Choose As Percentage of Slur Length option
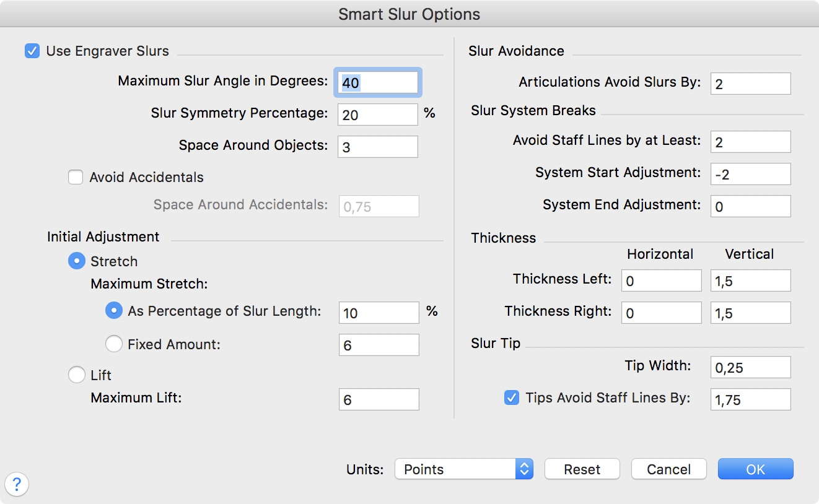The width and height of the screenshot is (819, 504). [x=114, y=311]
